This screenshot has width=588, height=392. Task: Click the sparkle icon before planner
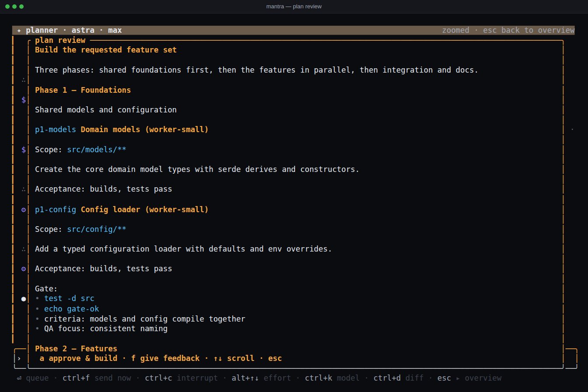[19, 30]
